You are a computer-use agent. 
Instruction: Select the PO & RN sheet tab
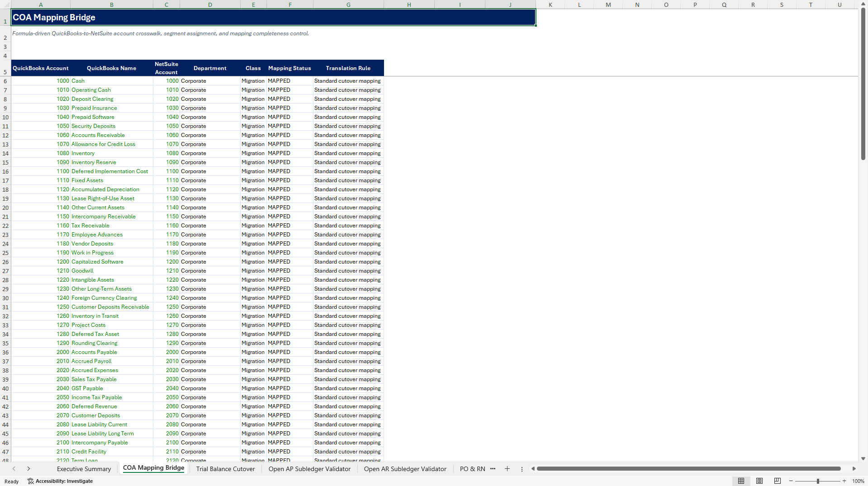tap(472, 469)
